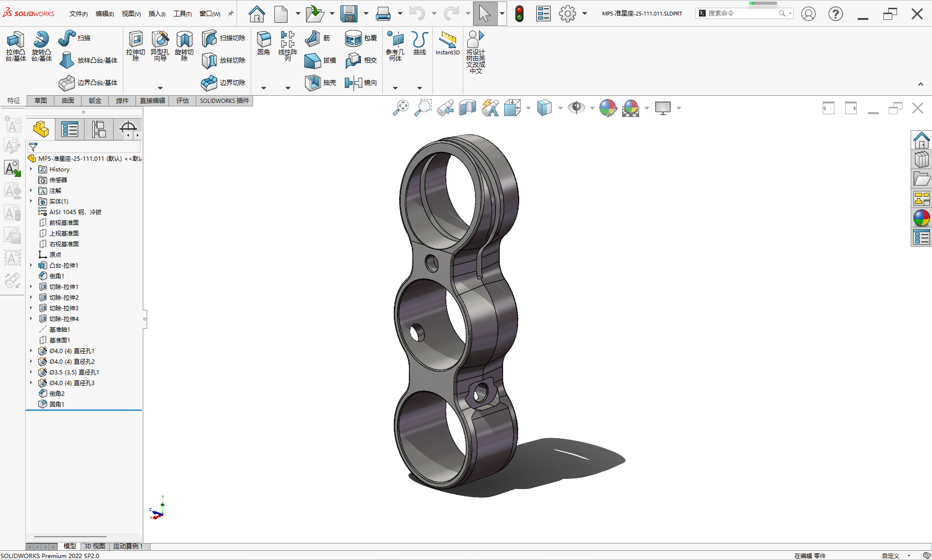932x560 pixels.
Task: Open the 工具(T) menu
Action: 183,14
